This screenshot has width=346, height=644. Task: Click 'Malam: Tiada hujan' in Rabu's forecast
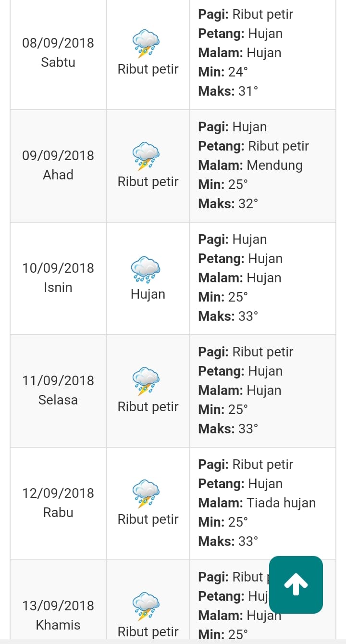click(257, 503)
